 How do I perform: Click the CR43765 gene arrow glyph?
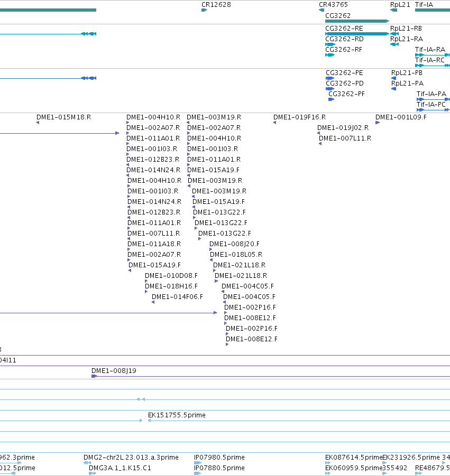322,10
